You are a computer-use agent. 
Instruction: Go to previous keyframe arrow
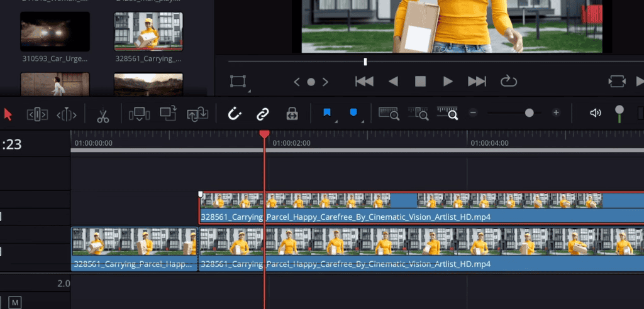pyautogui.click(x=297, y=82)
